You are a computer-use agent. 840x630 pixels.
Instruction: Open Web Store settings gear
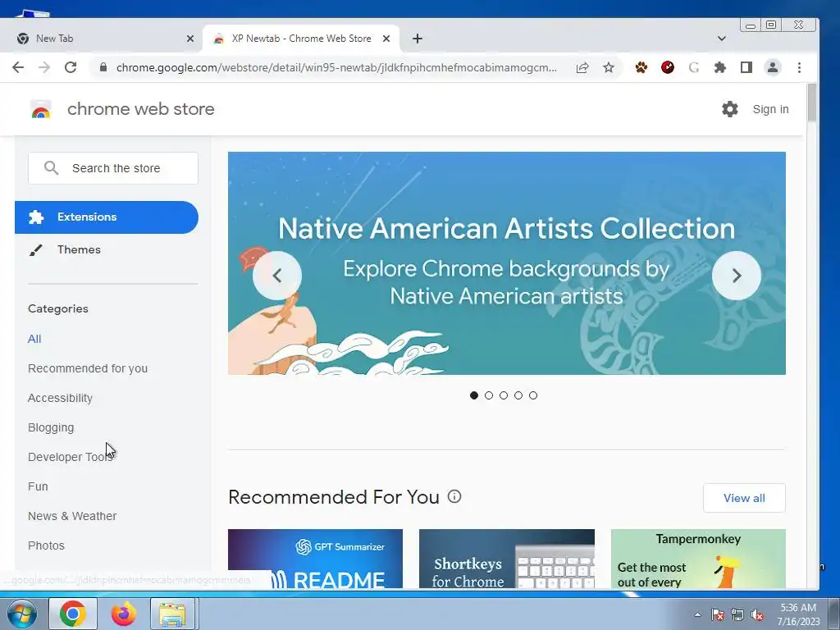729,109
